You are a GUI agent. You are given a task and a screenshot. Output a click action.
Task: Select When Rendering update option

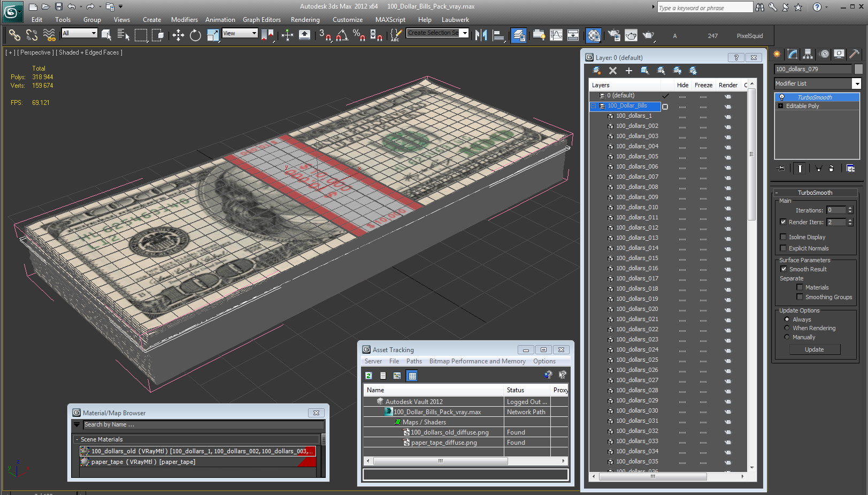pyautogui.click(x=787, y=328)
